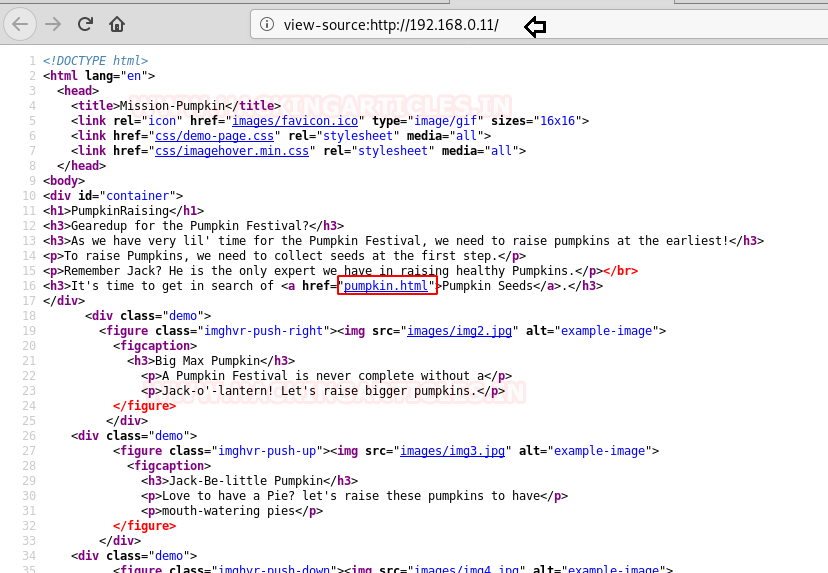Click the red </figure> tag on line 24

pyautogui.click(x=144, y=406)
